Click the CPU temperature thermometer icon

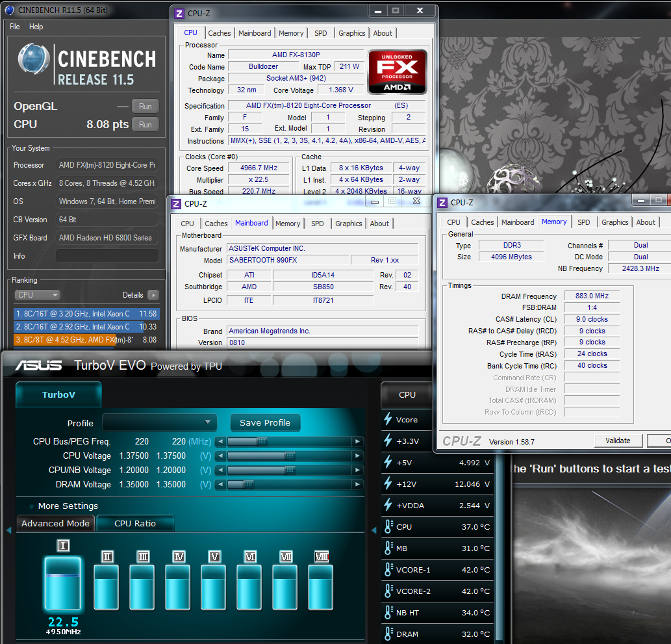point(388,526)
